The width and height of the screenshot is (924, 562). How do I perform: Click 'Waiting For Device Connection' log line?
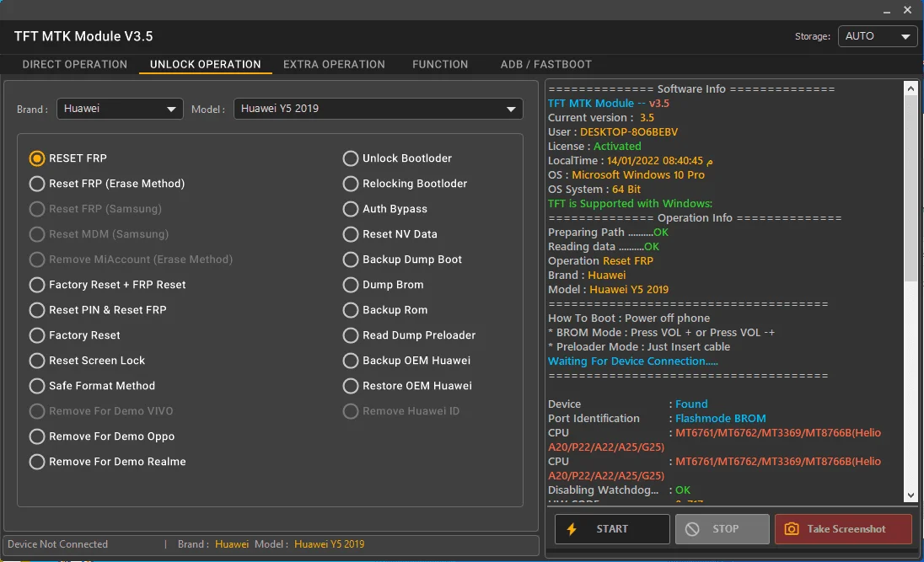click(633, 361)
